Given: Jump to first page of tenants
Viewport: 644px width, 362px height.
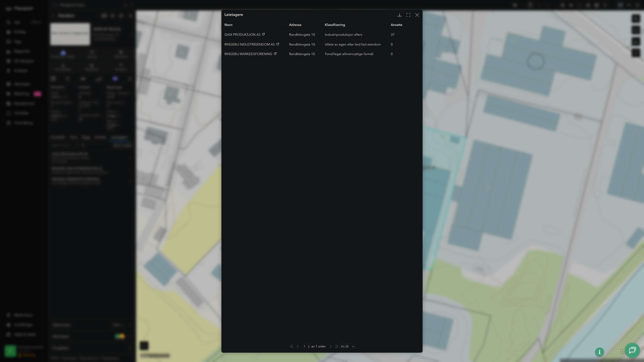Looking at the screenshot, I should (292, 346).
